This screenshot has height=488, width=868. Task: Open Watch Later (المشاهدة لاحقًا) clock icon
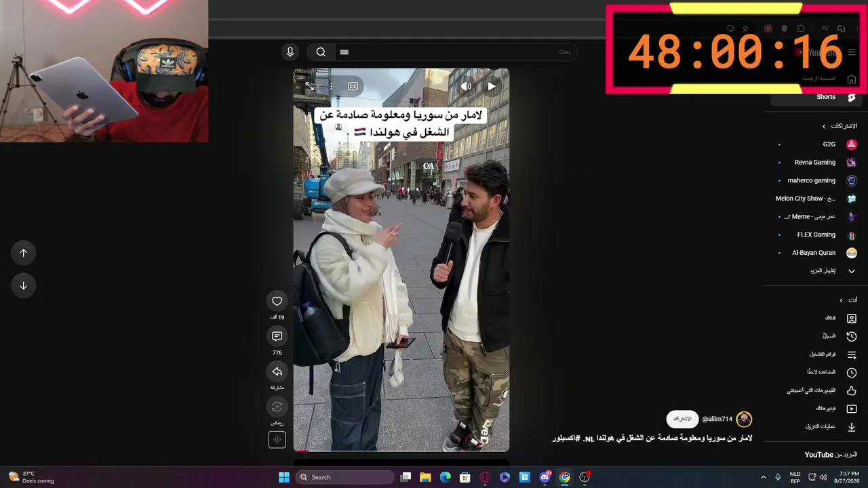click(852, 372)
